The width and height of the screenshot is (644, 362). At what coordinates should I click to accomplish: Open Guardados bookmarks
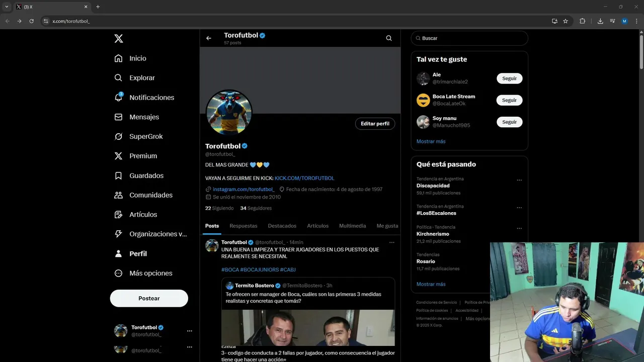139,175
